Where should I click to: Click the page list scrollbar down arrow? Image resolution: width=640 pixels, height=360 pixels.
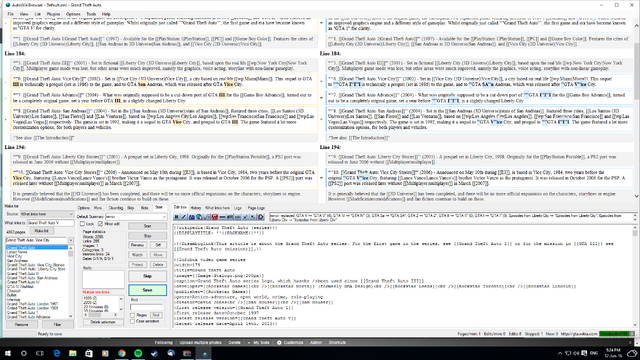pos(71,316)
